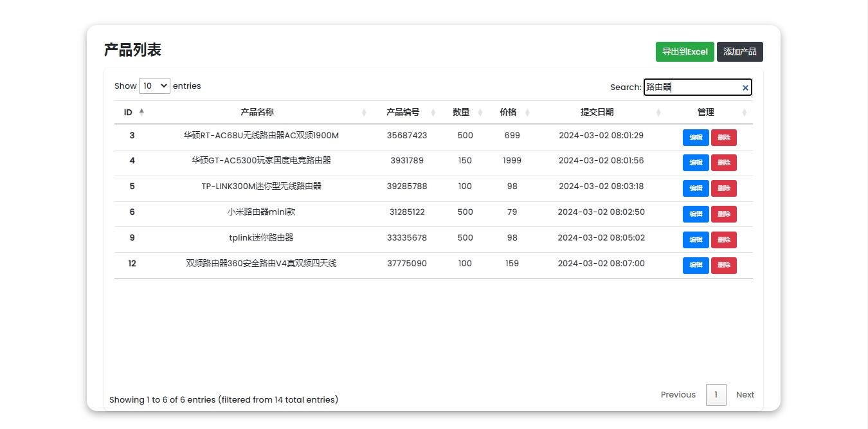The width and height of the screenshot is (868, 429).
Task: Select page 1 in pagination
Action: pyautogui.click(x=716, y=395)
